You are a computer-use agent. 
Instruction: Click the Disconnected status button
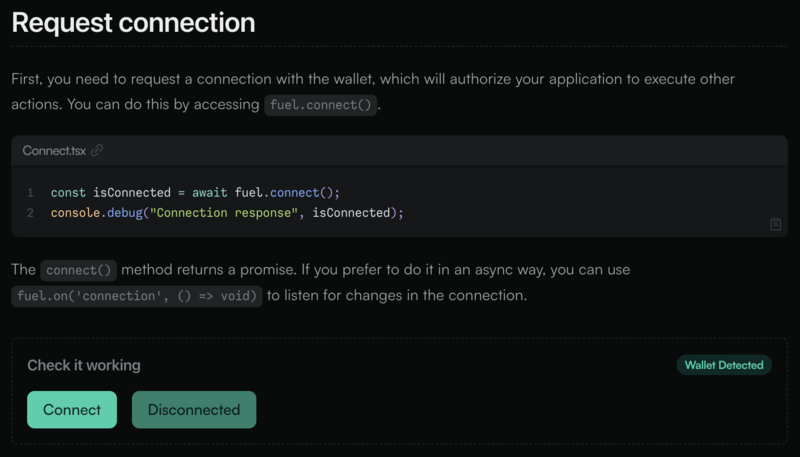pyautogui.click(x=194, y=410)
